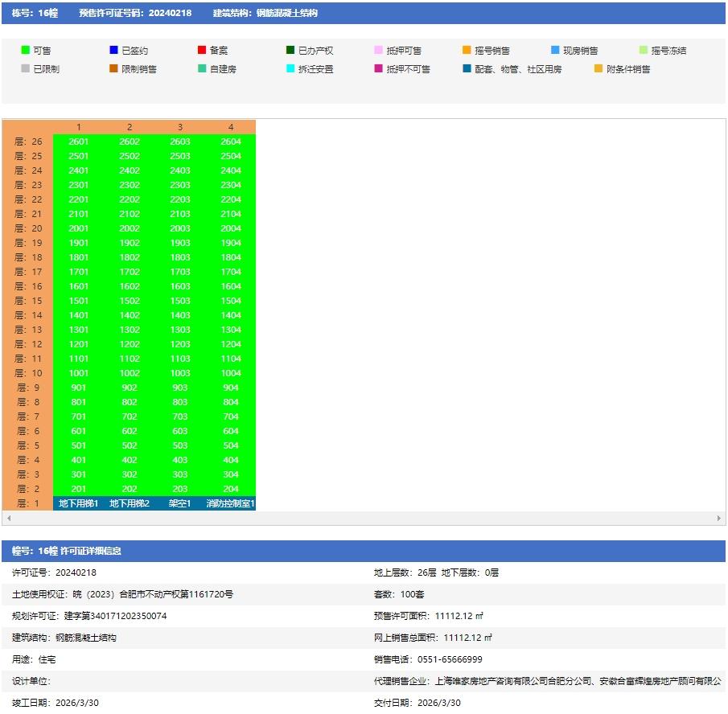Viewport: 728px width, 714px height.
Task: Click the 层: 13 row label
Action: (28, 330)
